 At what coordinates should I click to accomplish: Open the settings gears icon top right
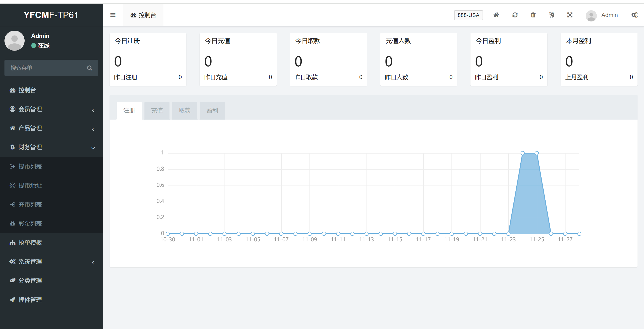pyautogui.click(x=634, y=15)
